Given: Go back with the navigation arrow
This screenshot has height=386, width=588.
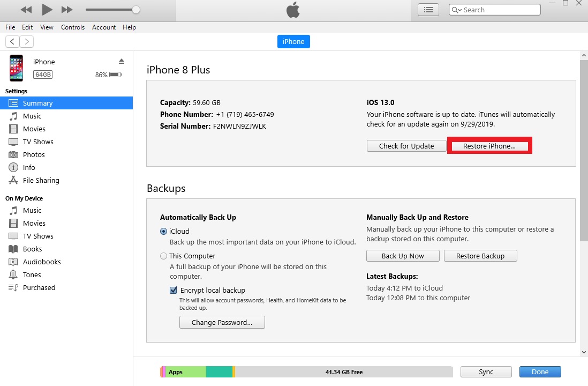Looking at the screenshot, I should tap(12, 41).
